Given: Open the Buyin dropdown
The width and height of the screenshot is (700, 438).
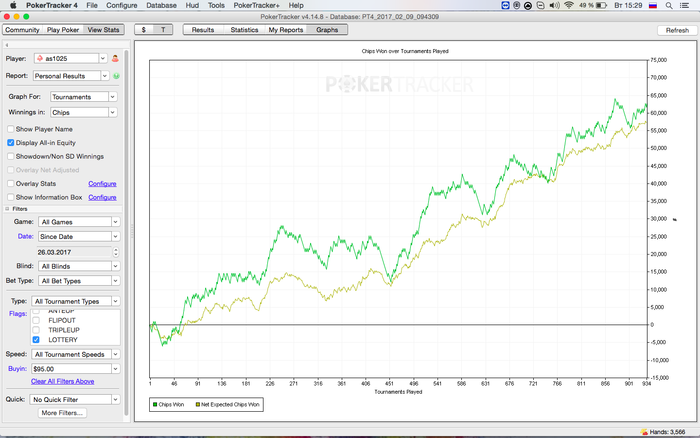Looking at the screenshot, I should (x=115, y=369).
